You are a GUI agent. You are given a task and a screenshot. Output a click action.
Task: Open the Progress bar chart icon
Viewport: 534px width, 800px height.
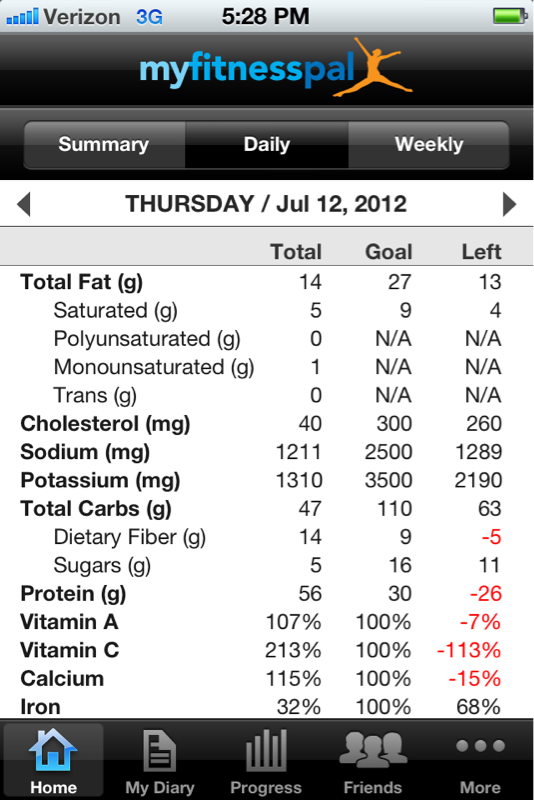[x=266, y=750]
